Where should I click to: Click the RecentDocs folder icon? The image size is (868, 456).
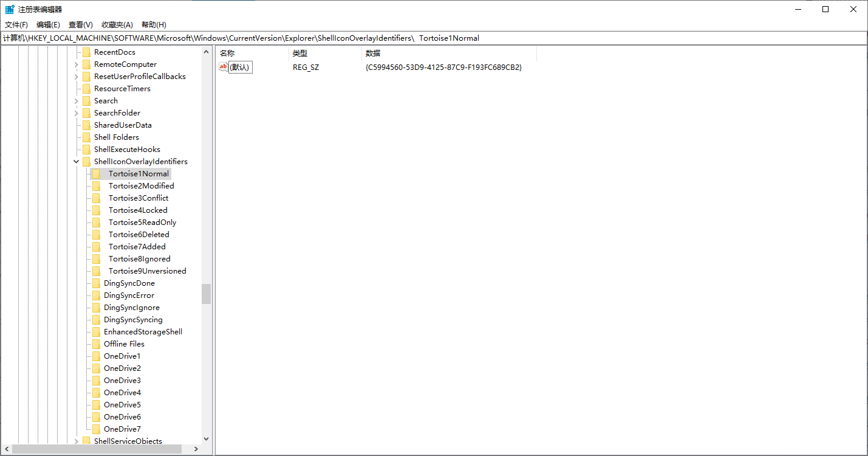tap(86, 52)
